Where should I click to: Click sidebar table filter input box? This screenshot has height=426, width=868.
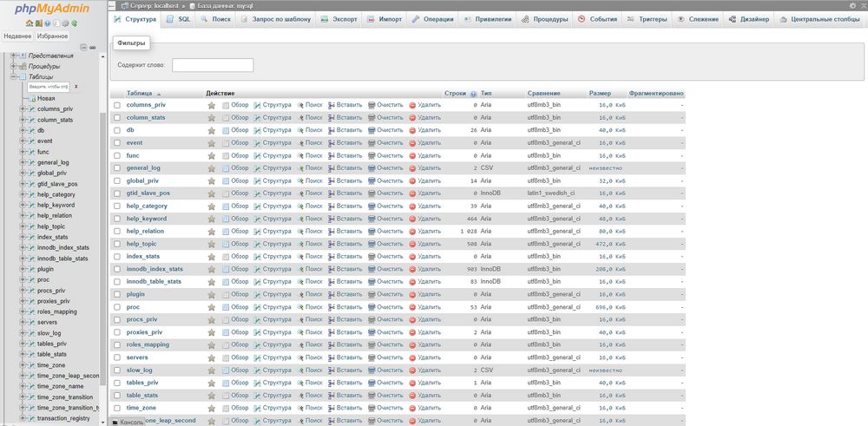click(49, 87)
